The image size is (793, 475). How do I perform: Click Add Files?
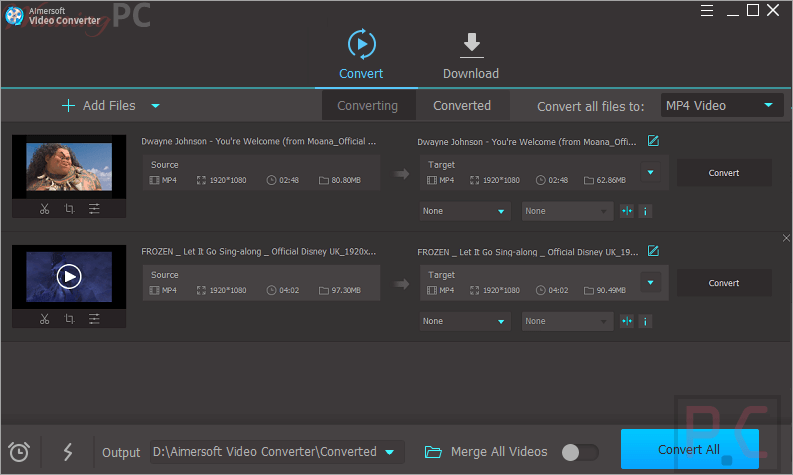[99, 106]
